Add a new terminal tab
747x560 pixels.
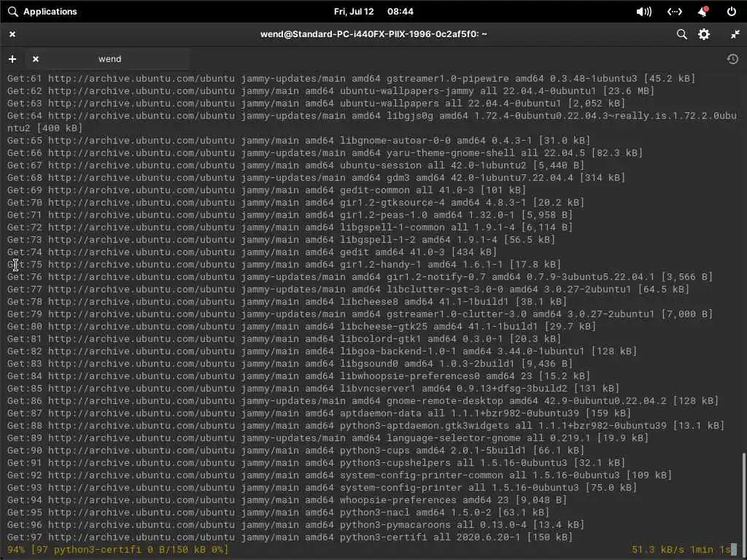12,59
